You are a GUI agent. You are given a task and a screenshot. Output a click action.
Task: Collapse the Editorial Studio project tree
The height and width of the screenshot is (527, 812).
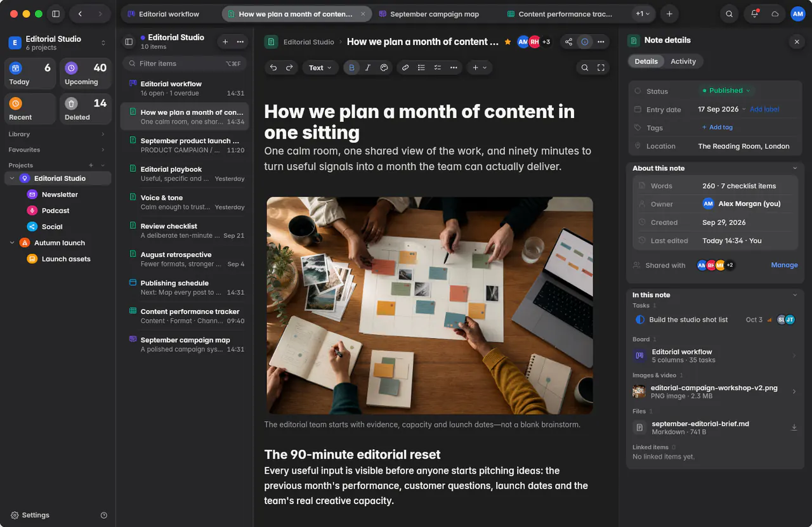click(x=12, y=179)
